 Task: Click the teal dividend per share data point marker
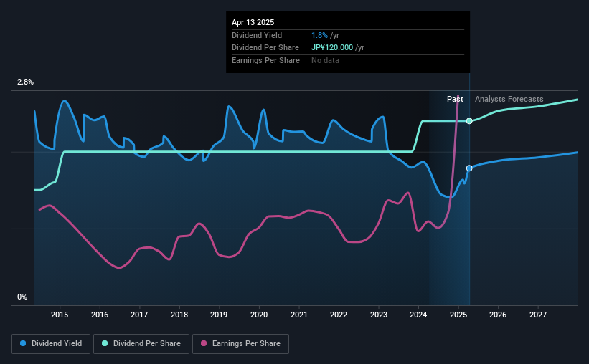click(x=469, y=121)
